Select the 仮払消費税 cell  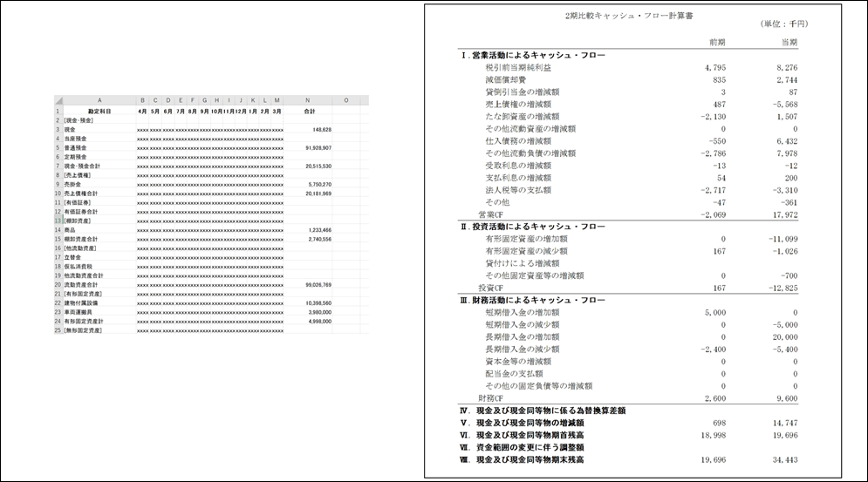click(x=99, y=266)
